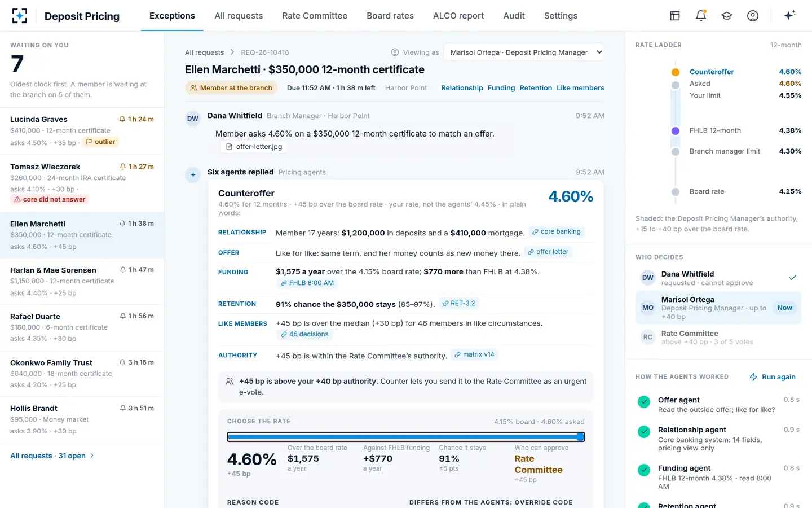Jump to the Like members section link
This screenshot has height=508, width=812.
pyautogui.click(x=580, y=88)
